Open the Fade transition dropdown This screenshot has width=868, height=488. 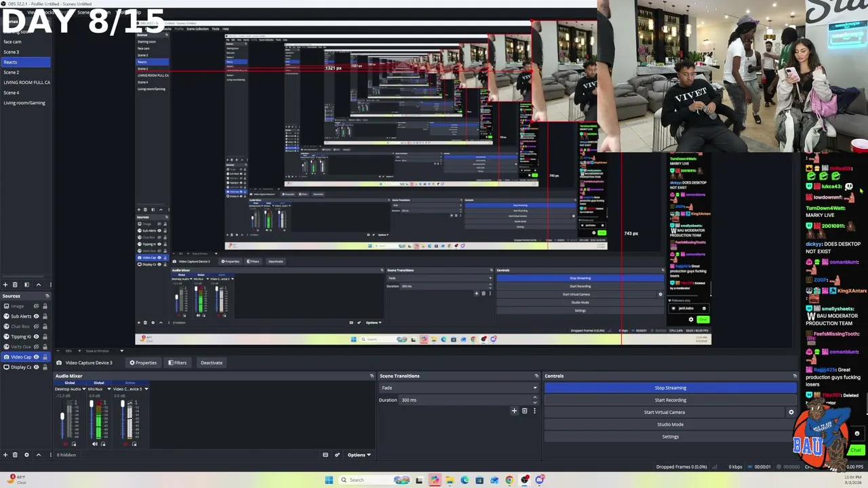click(459, 388)
